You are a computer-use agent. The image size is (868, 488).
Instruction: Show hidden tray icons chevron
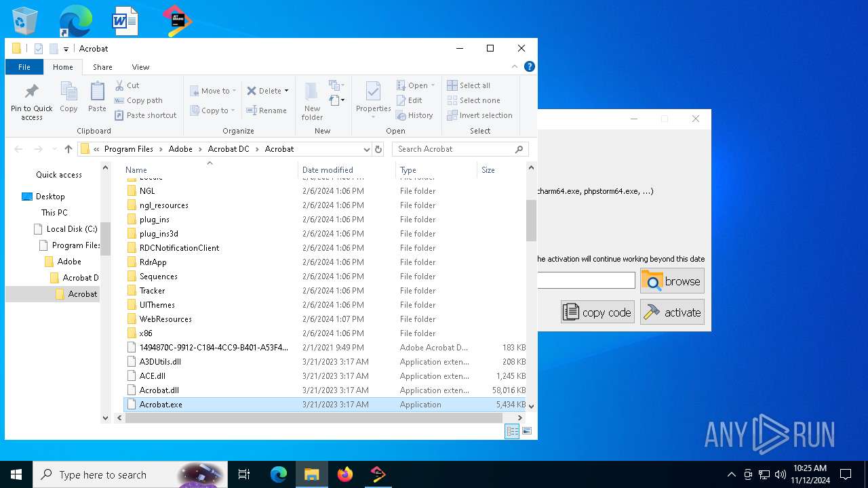[731, 474]
